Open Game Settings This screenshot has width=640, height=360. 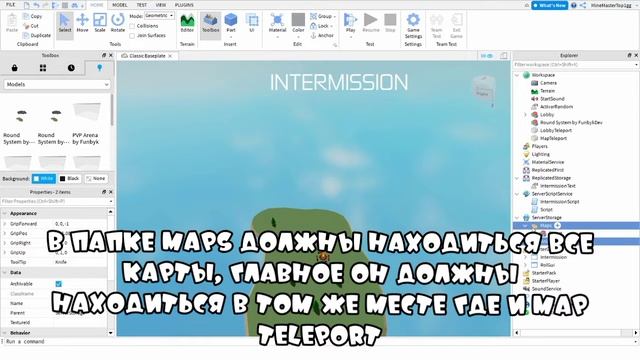(x=413, y=25)
